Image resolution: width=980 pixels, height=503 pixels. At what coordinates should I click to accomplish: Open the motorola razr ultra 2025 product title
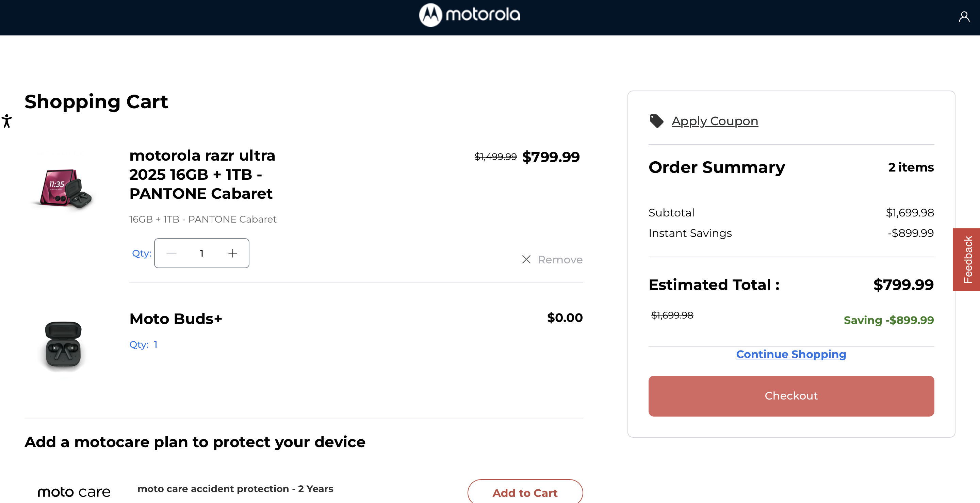(x=202, y=174)
